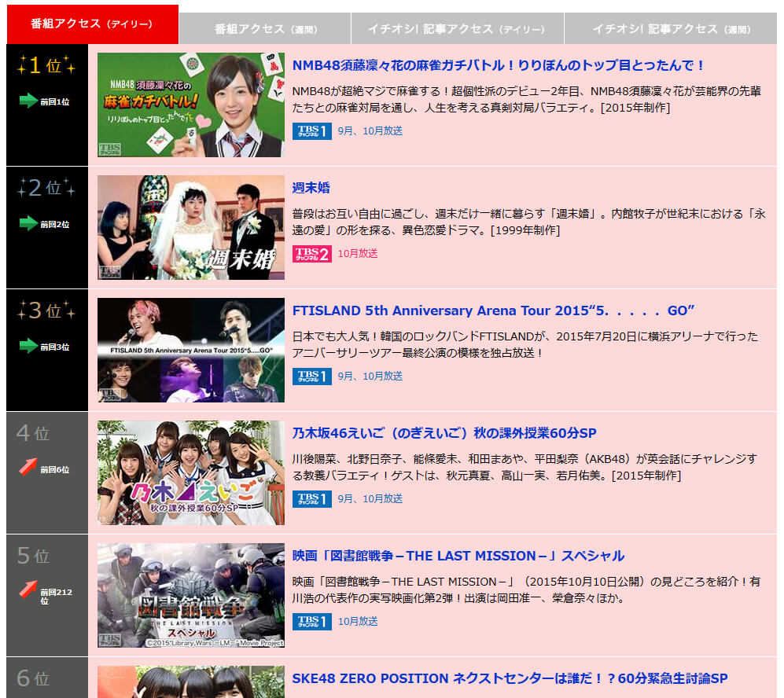Viewport: 784px width, 698px height.
Task: Click the 前回6位 previous rank text
Action: pos(55,470)
